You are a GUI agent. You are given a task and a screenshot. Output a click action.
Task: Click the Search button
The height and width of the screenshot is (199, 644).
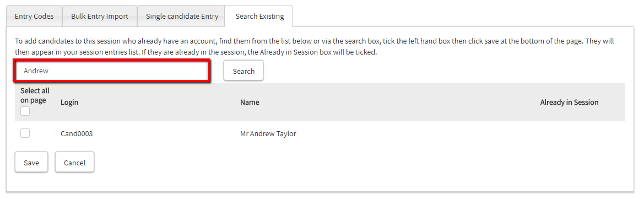[243, 71]
